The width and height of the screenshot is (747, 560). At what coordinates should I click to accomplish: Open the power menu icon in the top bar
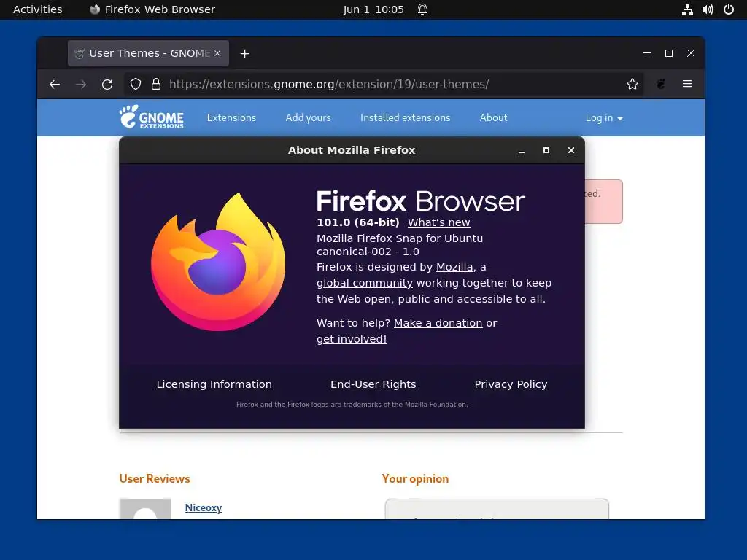point(729,9)
